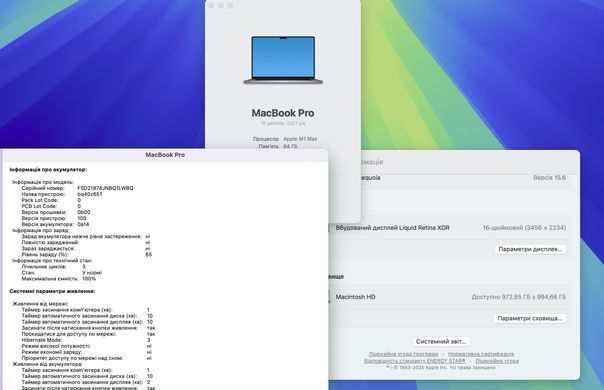The image size is (604, 390).
Task: Select the Режим високої потужності row label
Action: coord(56,346)
